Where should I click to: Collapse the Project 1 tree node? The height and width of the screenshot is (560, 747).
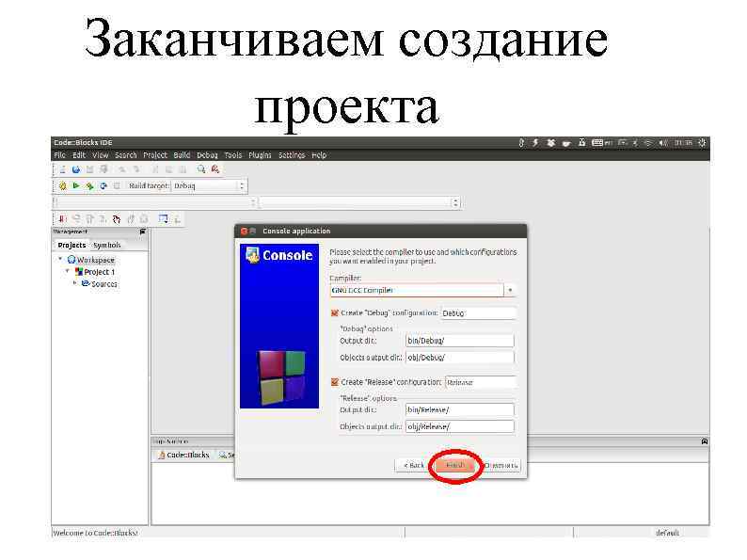point(67,271)
